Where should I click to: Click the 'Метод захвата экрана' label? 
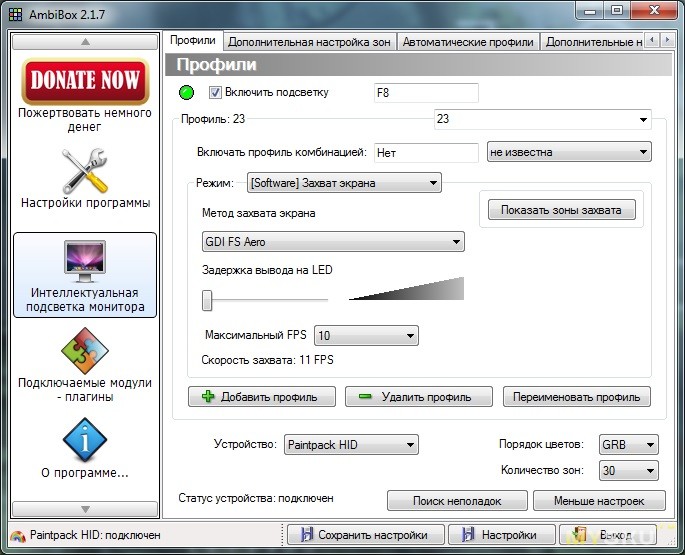pos(259,213)
